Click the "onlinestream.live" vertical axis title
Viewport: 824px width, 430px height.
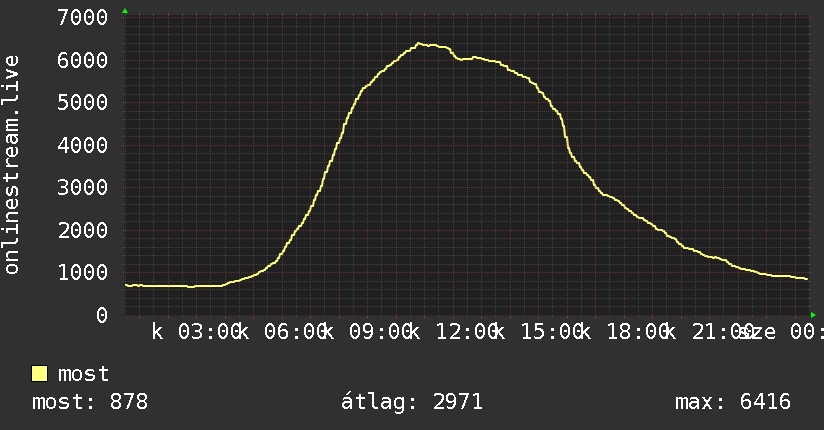12,165
